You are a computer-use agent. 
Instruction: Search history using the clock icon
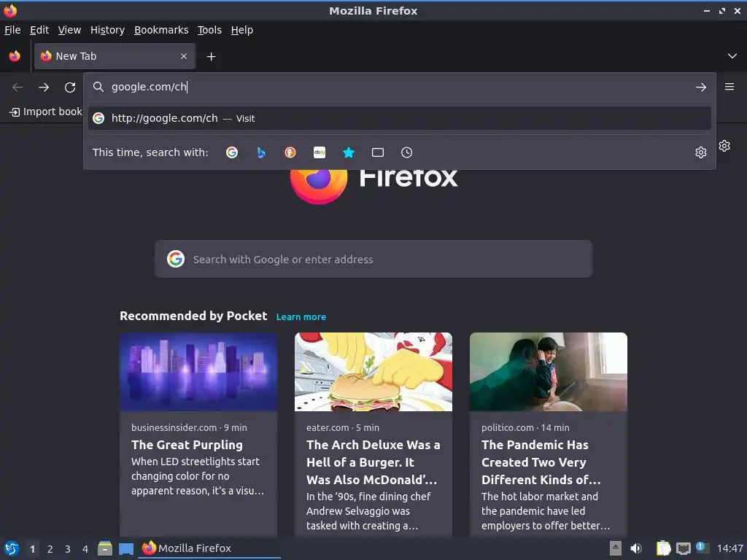click(407, 152)
